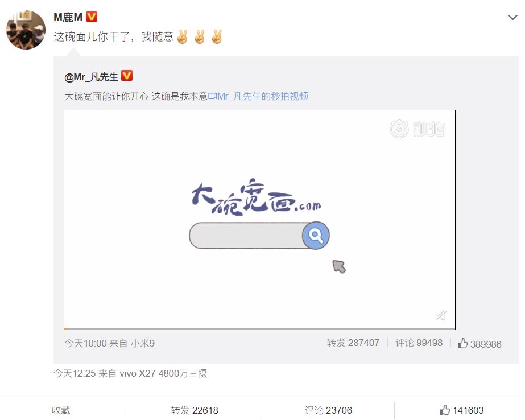This screenshot has height=420, width=525.
Task: Select the 收藏 tab
Action: point(61,410)
